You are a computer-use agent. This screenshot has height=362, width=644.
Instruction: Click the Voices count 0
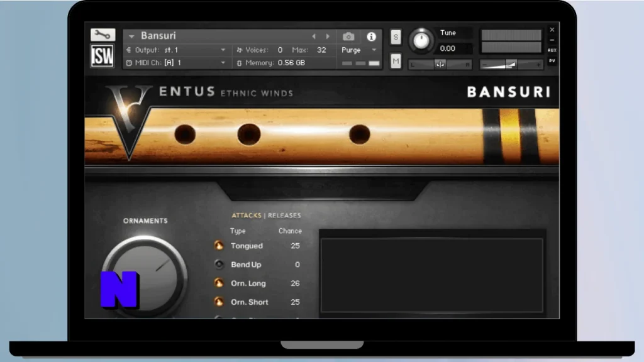coord(280,50)
